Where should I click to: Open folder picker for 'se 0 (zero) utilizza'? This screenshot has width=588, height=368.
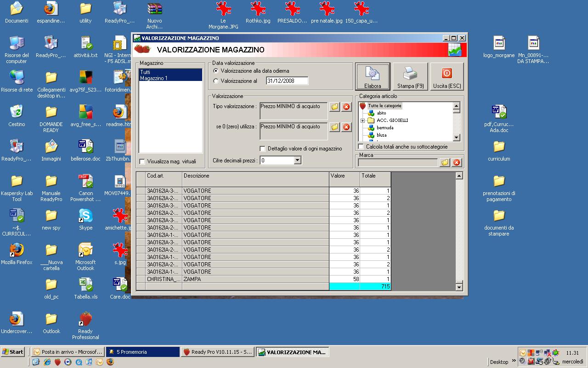[x=334, y=127]
